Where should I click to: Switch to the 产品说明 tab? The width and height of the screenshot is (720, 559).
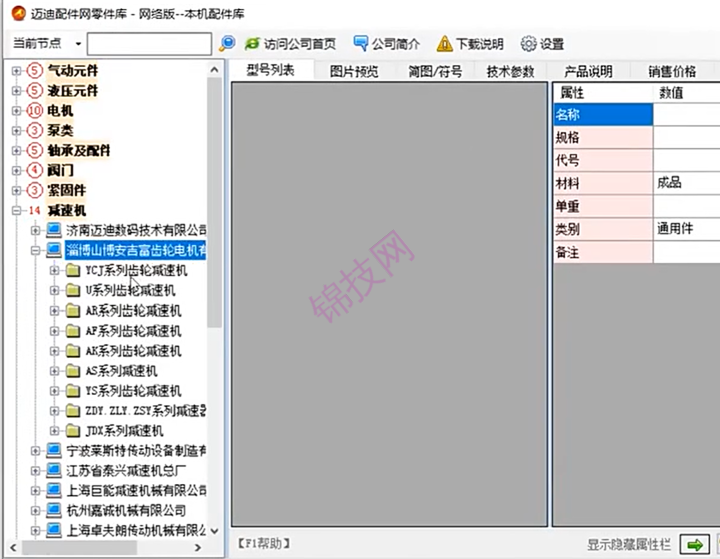(x=588, y=72)
